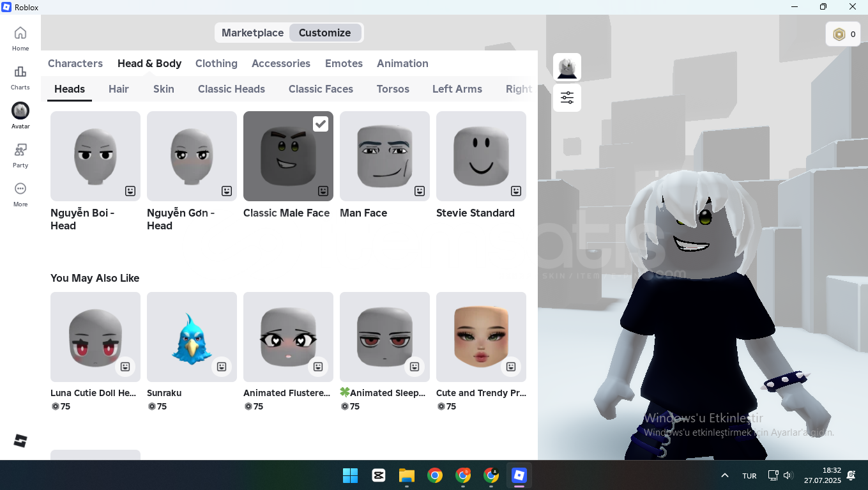The height and width of the screenshot is (490, 868).
Task: Open the Emotes category tab
Action: [x=344, y=63]
